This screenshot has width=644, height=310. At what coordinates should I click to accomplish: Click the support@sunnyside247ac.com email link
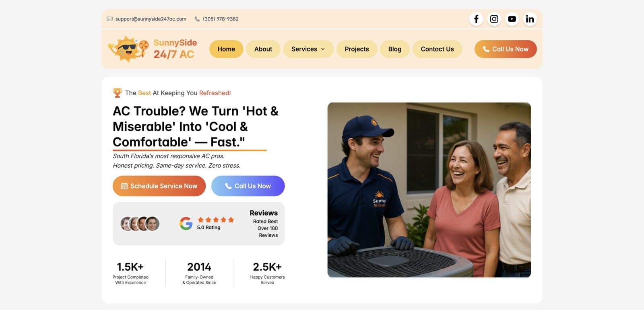(x=151, y=19)
